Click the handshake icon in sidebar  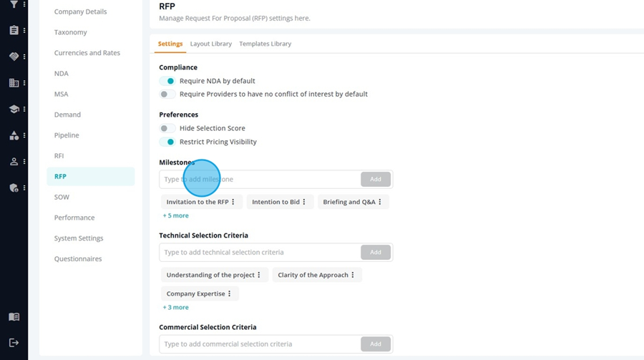tap(14, 57)
